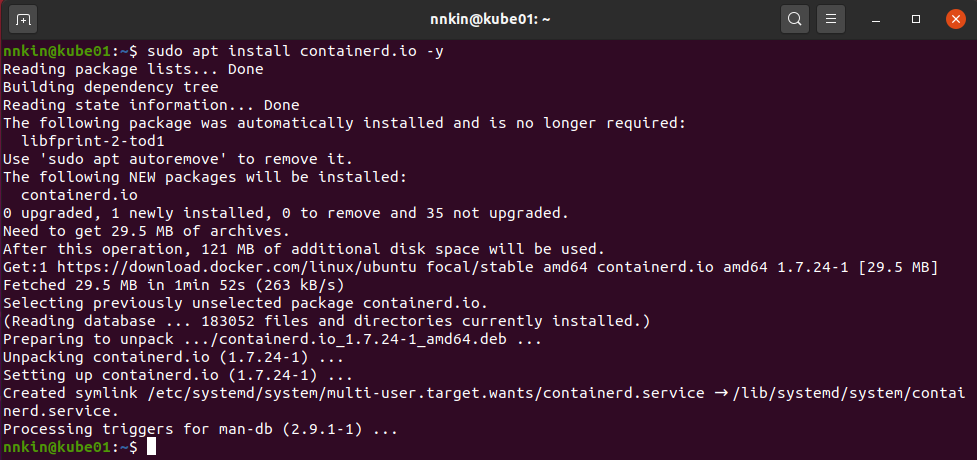Click the 'Unpacking containerd.io' line
Screen dimensions: 977x460
173,357
